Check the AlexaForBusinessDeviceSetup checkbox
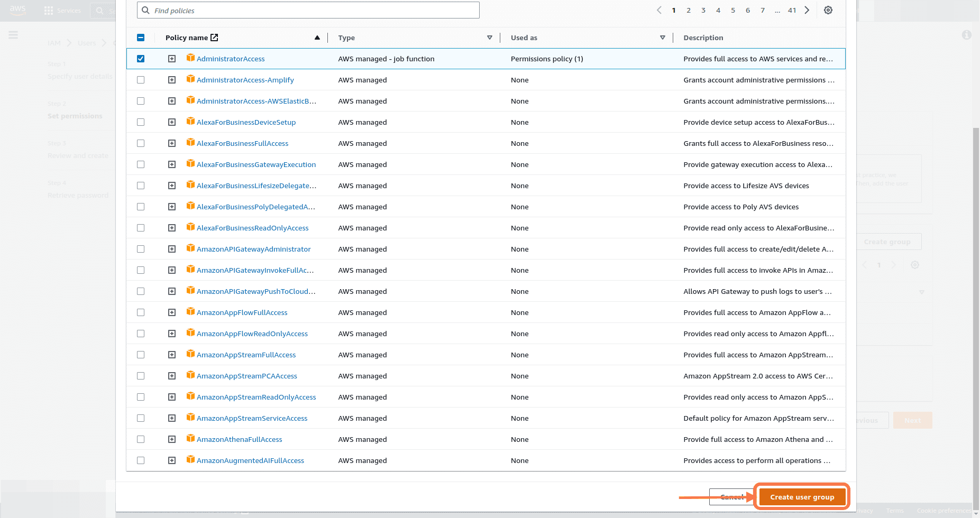Screen dimensions: 980x518 tap(141, 122)
